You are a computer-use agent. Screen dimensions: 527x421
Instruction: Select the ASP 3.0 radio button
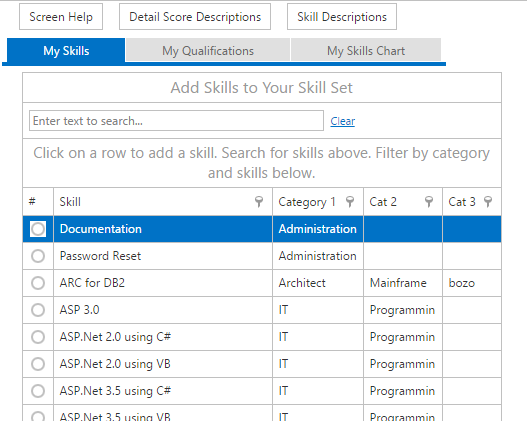38,310
